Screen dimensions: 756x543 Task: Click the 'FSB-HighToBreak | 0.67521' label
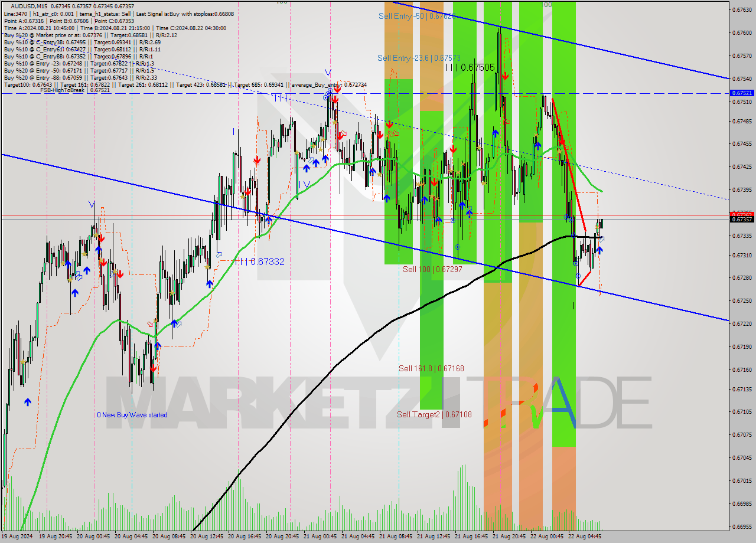(75, 90)
